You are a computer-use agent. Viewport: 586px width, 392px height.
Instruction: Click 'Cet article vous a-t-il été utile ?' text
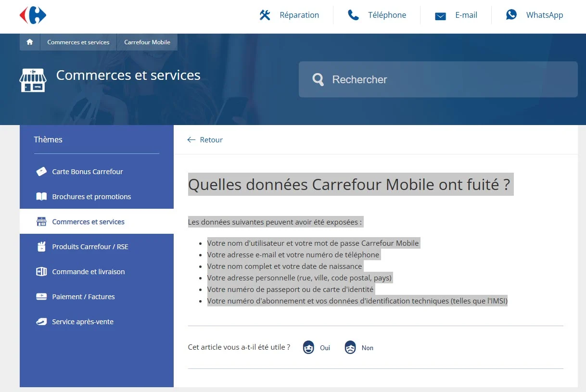tap(239, 347)
